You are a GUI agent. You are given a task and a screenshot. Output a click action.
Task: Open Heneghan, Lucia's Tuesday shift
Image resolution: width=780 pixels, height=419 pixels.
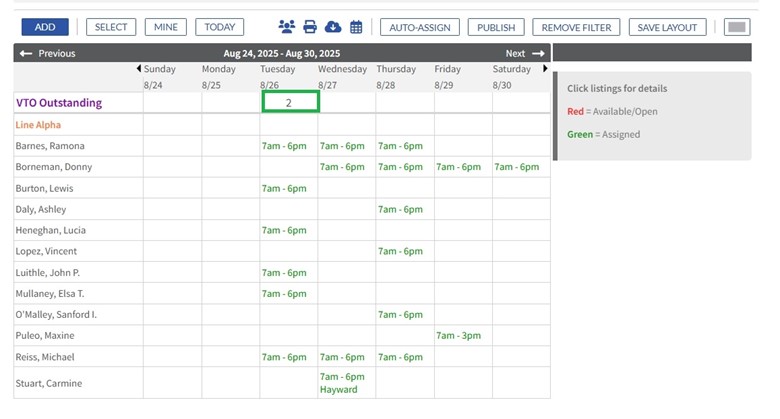click(x=284, y=230)
